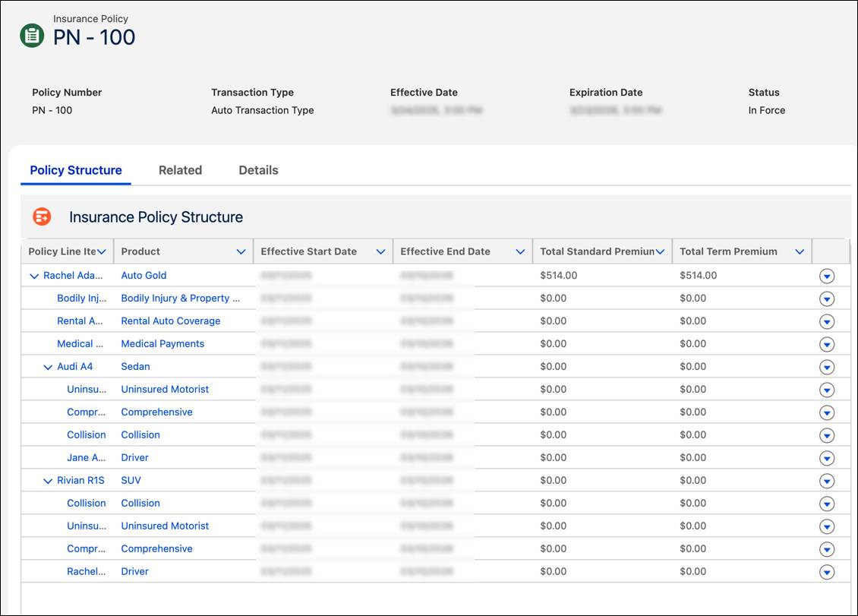858x616 pixels.
Task: Open Total Standard Premium column dropdown
Action: tap(660, 252)
